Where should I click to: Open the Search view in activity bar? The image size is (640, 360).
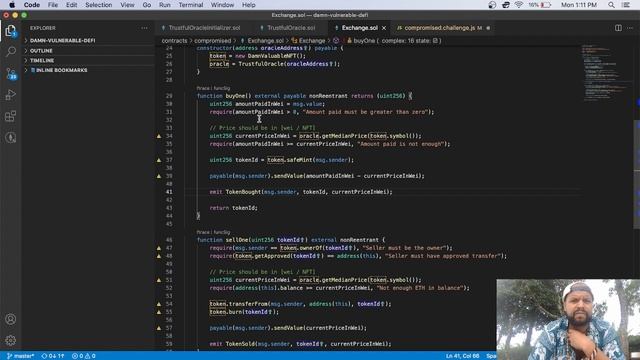[x=11, y=51]
